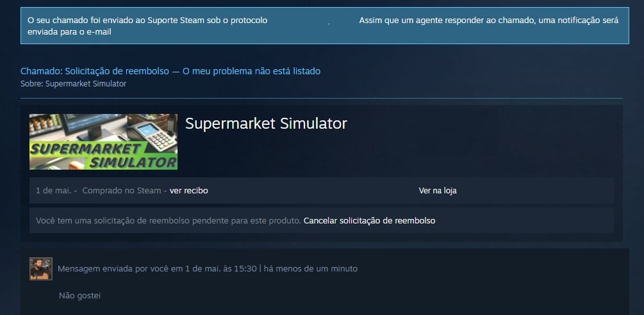The height and width of the screenshot is (315, 644).
Task: Click the 'enviada para o e-mail' banner line
Action: point(69,31)
